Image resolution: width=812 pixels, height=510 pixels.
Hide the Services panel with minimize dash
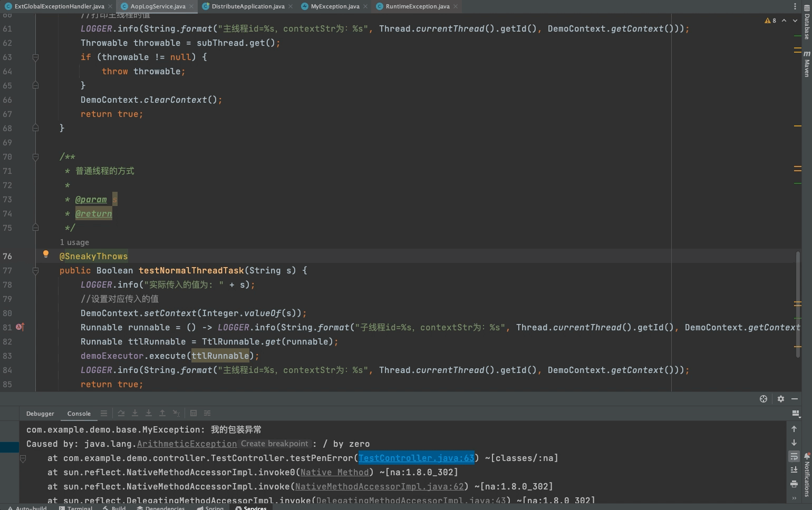795,399
